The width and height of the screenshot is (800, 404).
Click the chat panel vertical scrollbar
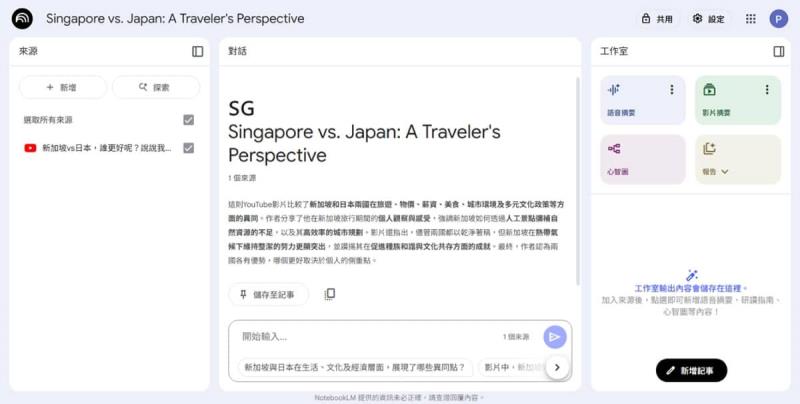[x=578, y=181]
